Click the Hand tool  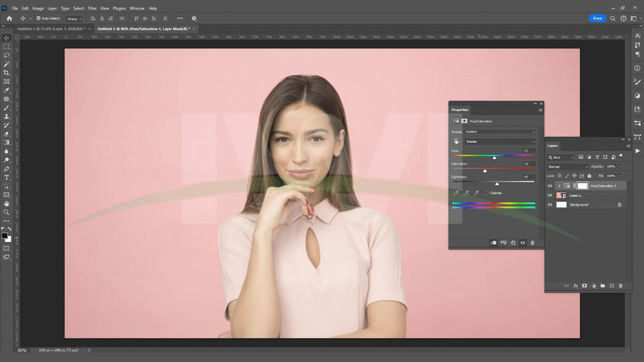click(x=6, y=204)
